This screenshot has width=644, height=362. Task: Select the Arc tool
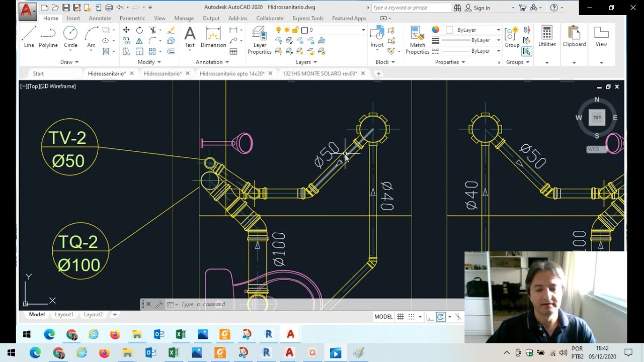[x=91, y=37]
